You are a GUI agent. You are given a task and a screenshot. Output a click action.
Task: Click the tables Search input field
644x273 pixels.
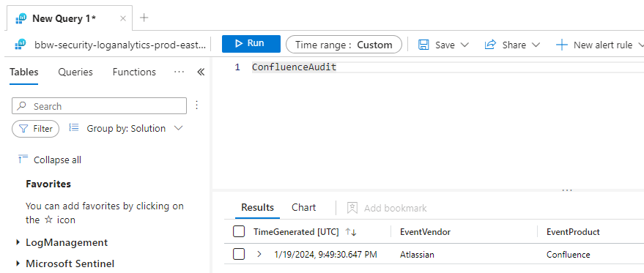100,106
